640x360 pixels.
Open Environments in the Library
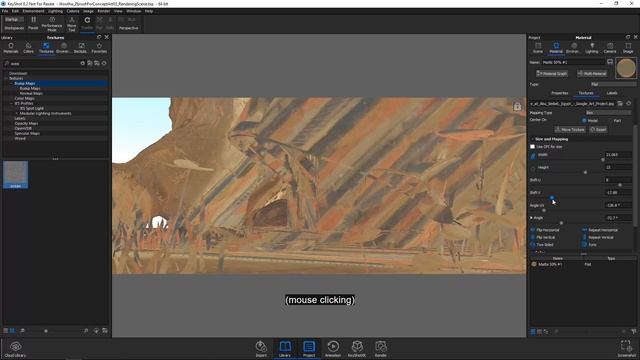[63, 48]
